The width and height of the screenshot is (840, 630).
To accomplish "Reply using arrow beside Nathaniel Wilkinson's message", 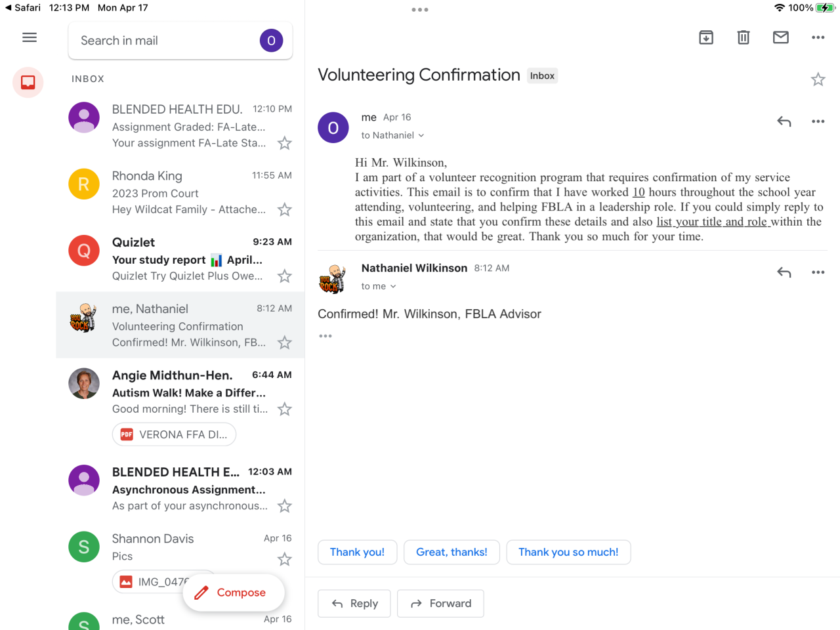I will (784, 272).
